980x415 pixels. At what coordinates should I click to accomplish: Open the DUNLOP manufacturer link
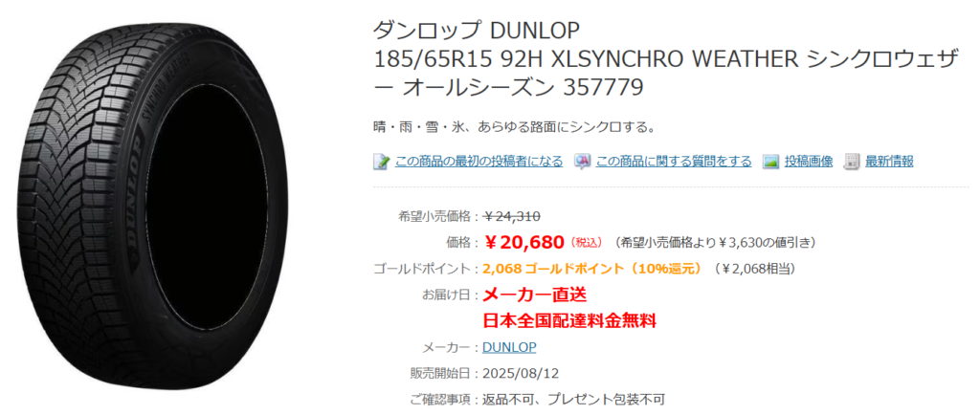coord(509,347)
